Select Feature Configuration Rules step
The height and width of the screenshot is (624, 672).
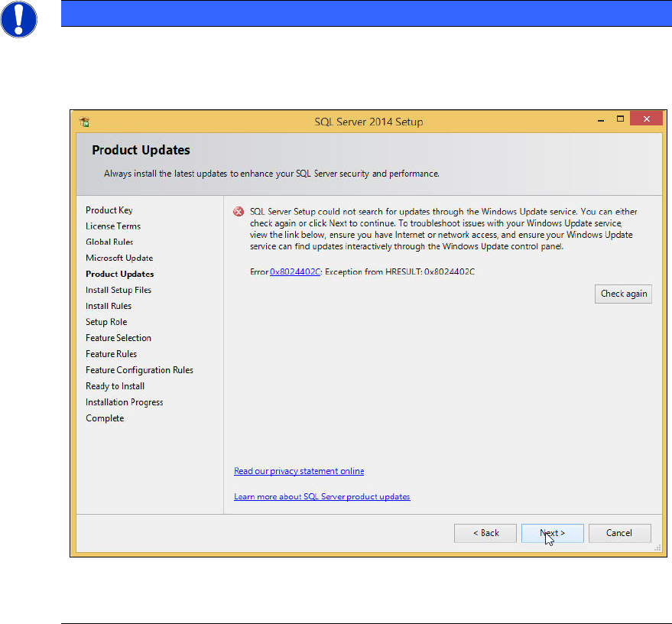click(139, 370)
